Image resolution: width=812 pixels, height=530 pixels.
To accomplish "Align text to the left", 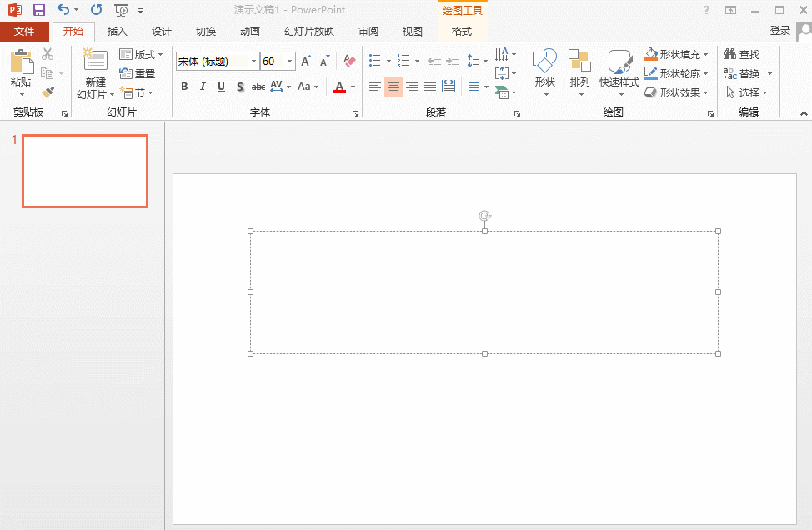I will [x=375, y=87].
